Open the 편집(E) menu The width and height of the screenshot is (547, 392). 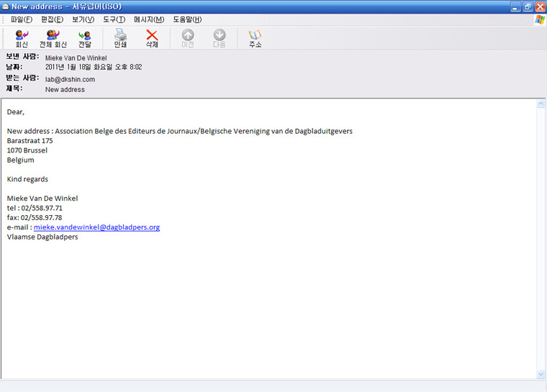[52, 19]
